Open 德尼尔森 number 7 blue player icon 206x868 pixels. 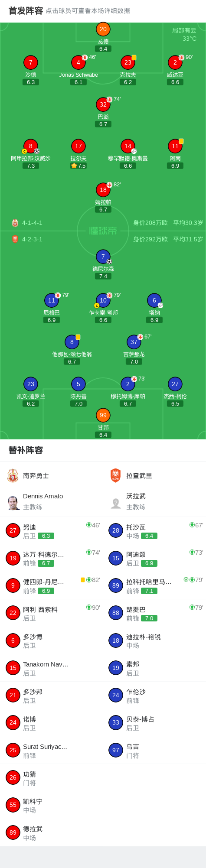pyautogui.click(x=103, y=257)
